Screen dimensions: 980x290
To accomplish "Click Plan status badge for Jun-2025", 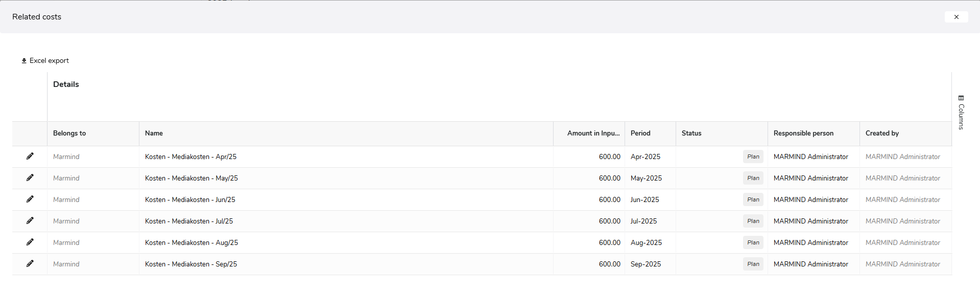I will pyautogui.click(x=753, y=200).
